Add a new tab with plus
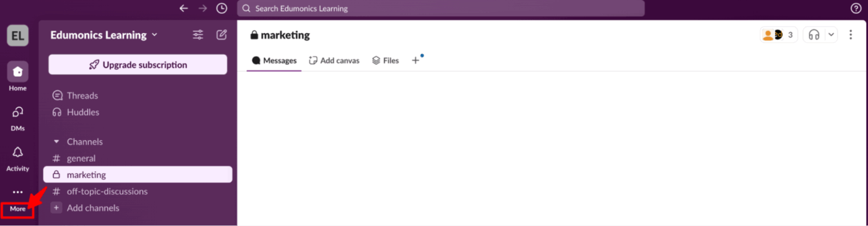The image size is (868, 226). coord(415,61)
